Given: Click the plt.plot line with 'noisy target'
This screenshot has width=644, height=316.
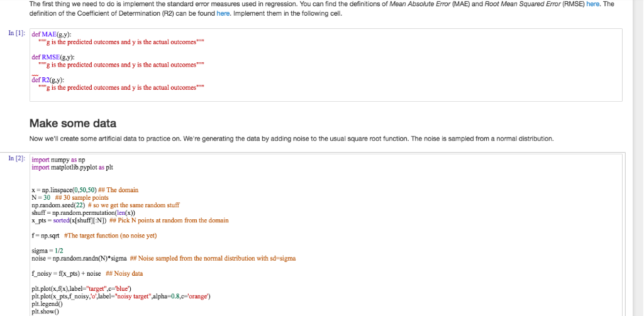Looking at the screenshot, I should (121, 297).
